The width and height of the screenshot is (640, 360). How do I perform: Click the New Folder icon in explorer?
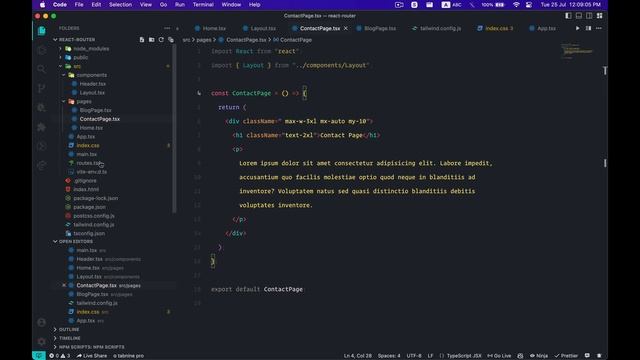pos(151,40)
